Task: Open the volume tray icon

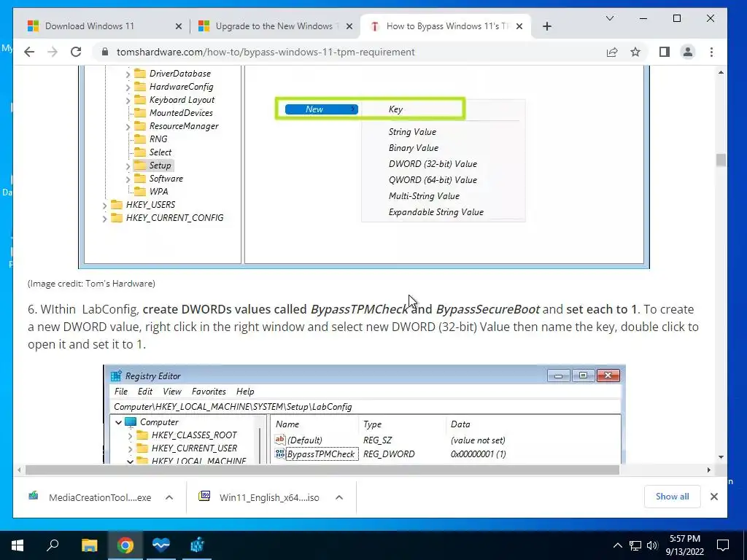Action: point(652,545)
